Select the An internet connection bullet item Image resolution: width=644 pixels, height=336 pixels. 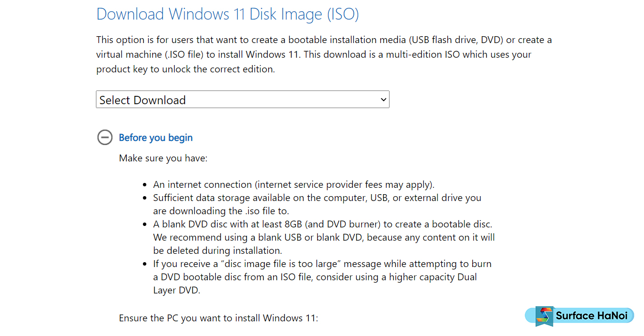point(294,185)
